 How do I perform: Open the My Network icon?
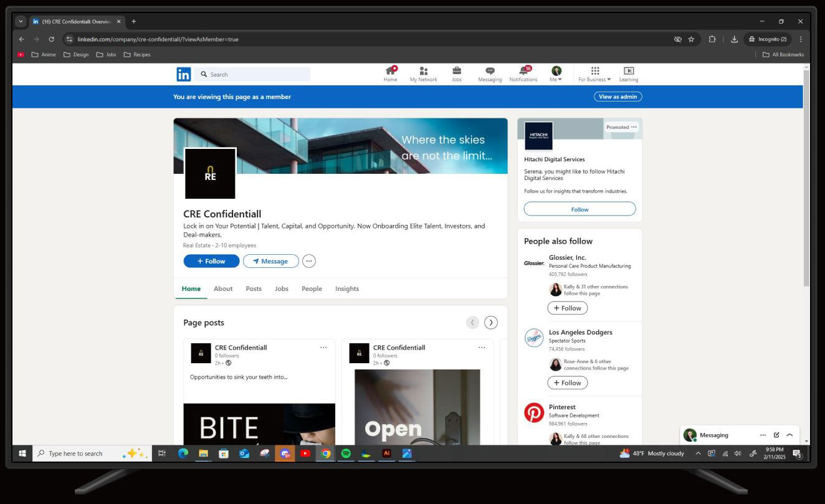click(x=423, y=74)
